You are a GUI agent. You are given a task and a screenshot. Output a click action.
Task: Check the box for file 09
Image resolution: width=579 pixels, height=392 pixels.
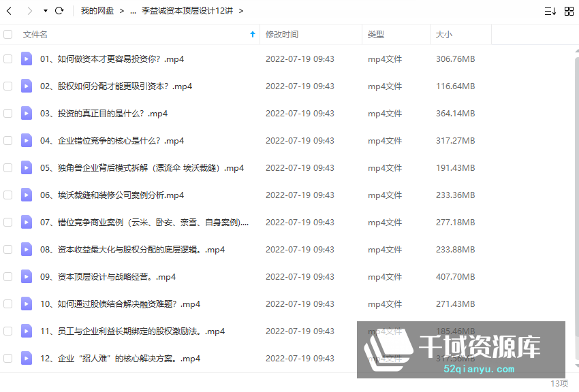coord(7,277)
